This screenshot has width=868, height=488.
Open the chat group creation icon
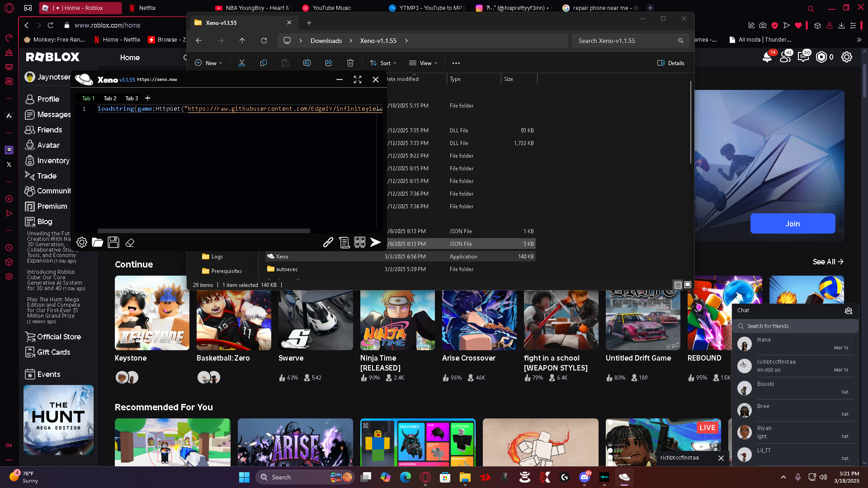click(849, 311)
